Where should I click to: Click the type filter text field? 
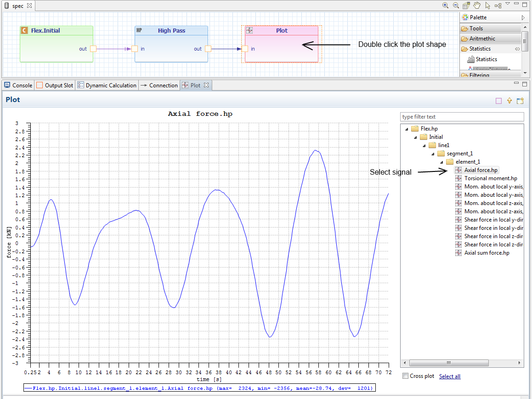tap(462, 117)
